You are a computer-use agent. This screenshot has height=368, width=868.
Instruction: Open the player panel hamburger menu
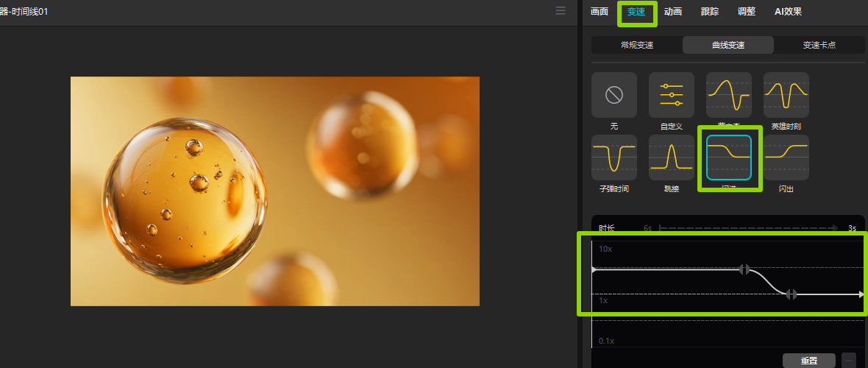point(561,11)
